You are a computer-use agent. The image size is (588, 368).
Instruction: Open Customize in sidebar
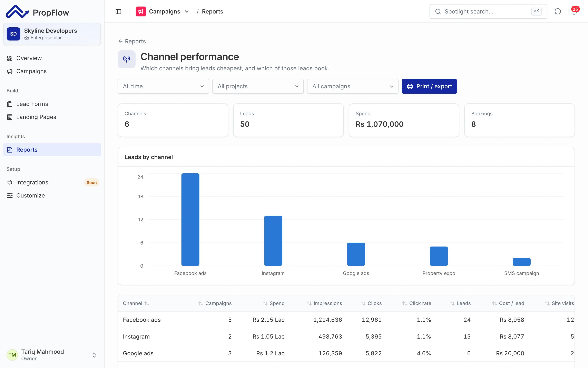(52, 195)
